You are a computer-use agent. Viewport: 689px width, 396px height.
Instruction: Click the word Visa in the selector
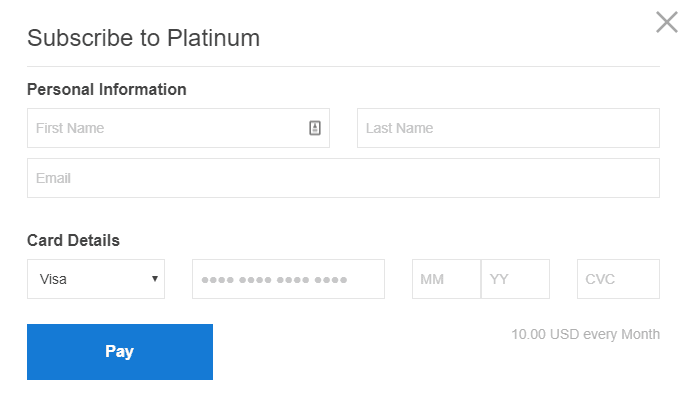tap(53, 279)
